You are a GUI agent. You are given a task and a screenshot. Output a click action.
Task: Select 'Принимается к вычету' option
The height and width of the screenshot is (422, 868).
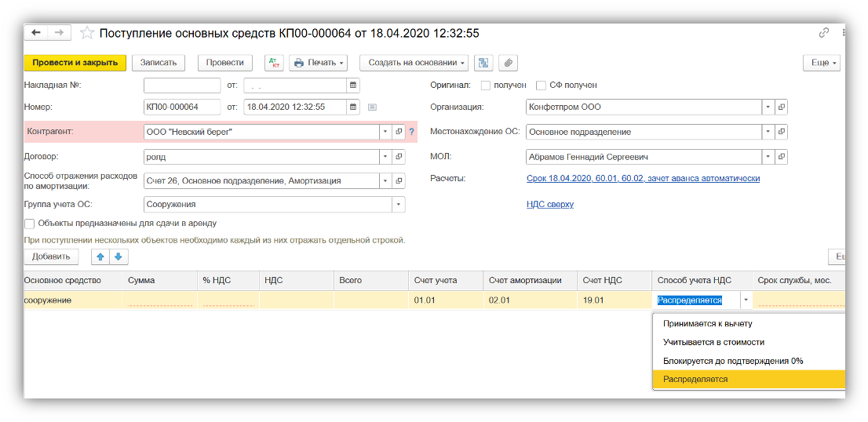[x=707, y=323]
